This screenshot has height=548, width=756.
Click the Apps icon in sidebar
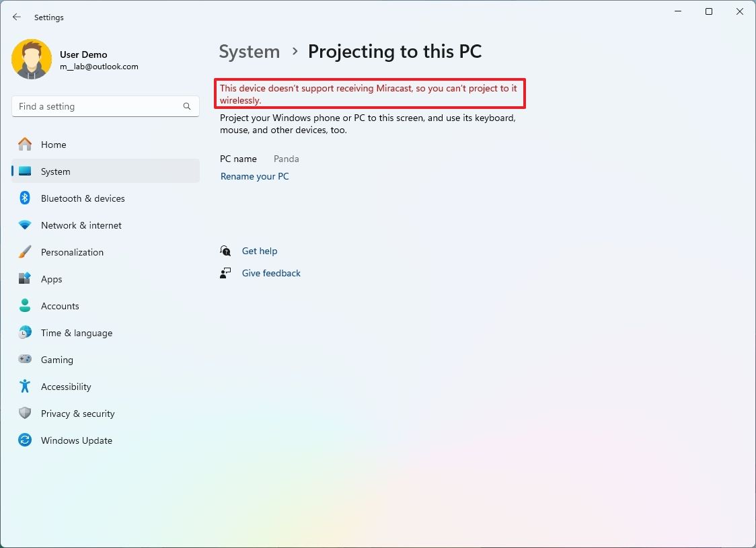[25, 279]
